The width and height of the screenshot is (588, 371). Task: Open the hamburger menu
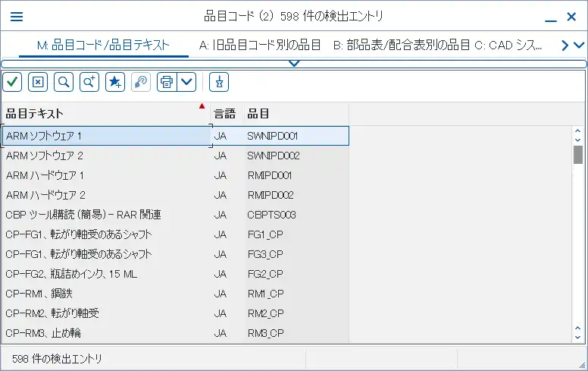click(17, 17)
